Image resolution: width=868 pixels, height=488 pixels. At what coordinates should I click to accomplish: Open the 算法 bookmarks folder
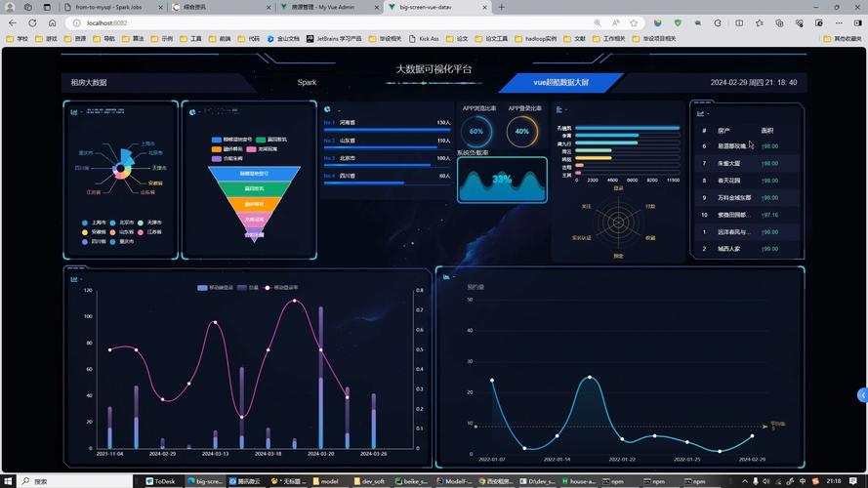tap(133, 39)
